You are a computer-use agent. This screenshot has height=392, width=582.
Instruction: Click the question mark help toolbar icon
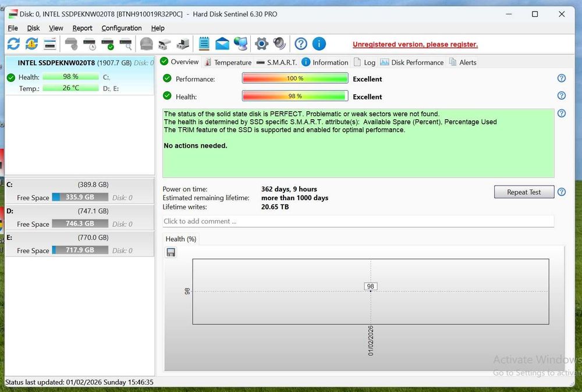click(x=301, y=44)
